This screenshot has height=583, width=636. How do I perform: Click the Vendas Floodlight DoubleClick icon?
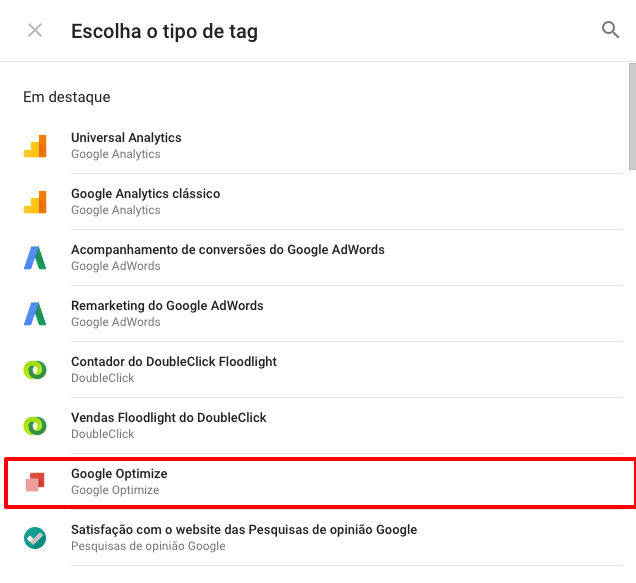coord(35,426)
